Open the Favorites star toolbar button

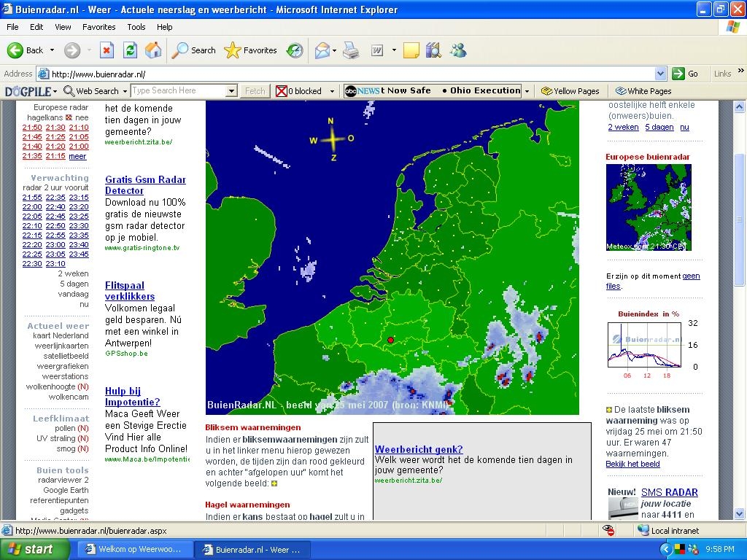[251, 50]
